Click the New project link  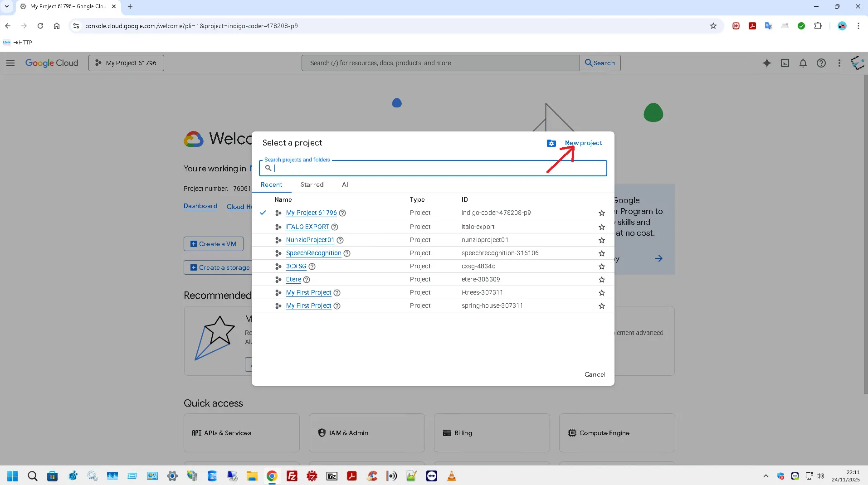point(583,143)
